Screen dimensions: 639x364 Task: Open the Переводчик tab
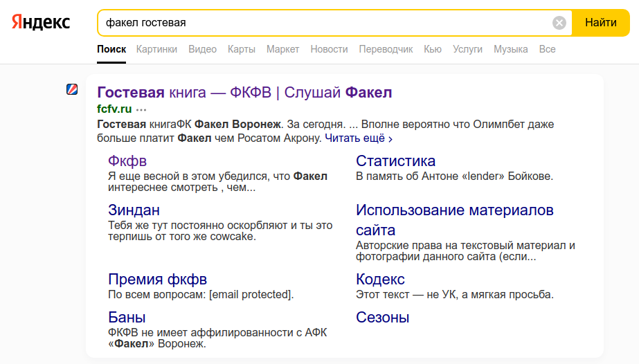pos(386,49)
